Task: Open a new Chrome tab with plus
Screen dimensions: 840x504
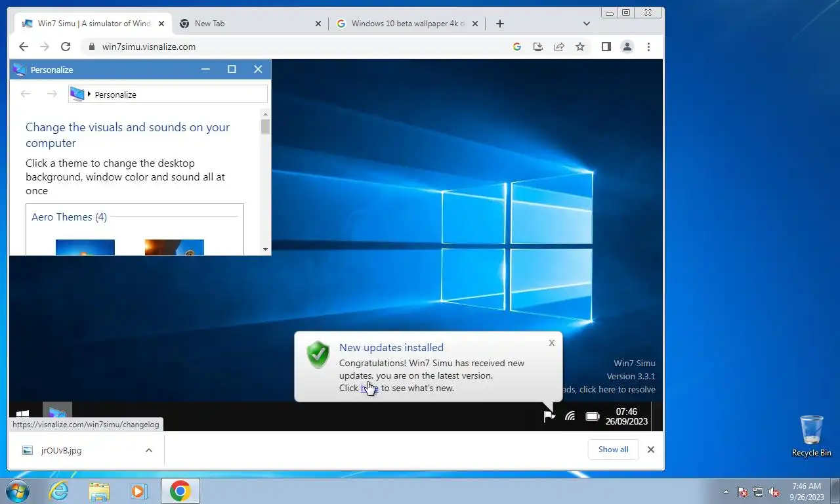Action: (x=500, y=24)
